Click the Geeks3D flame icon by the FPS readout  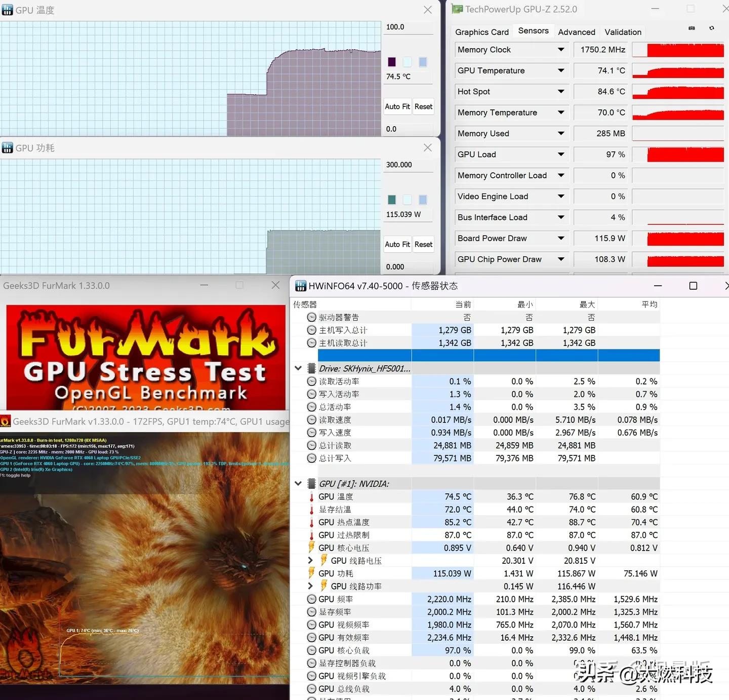coord(6,421)
